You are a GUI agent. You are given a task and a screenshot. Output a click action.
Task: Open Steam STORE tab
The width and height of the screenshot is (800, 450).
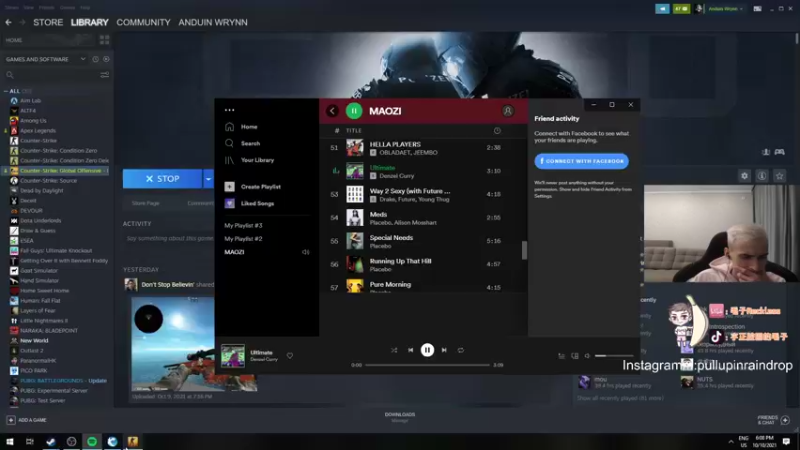click(48, 22)
